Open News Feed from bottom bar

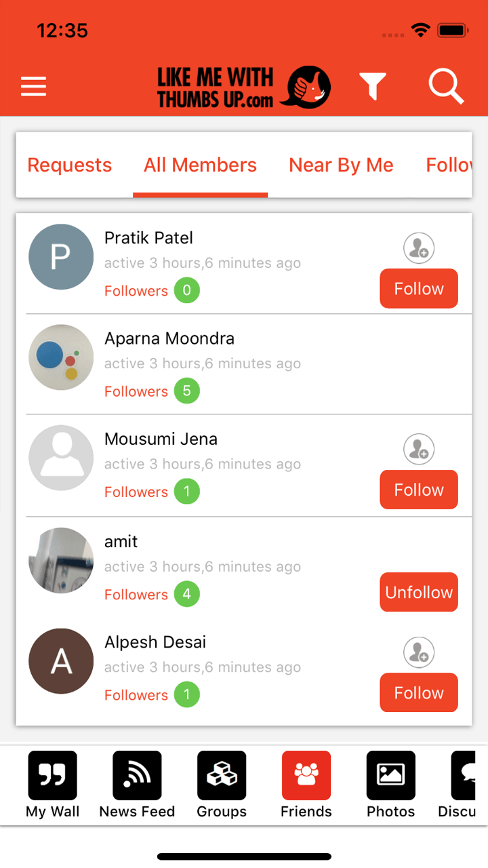pos(137,784)
